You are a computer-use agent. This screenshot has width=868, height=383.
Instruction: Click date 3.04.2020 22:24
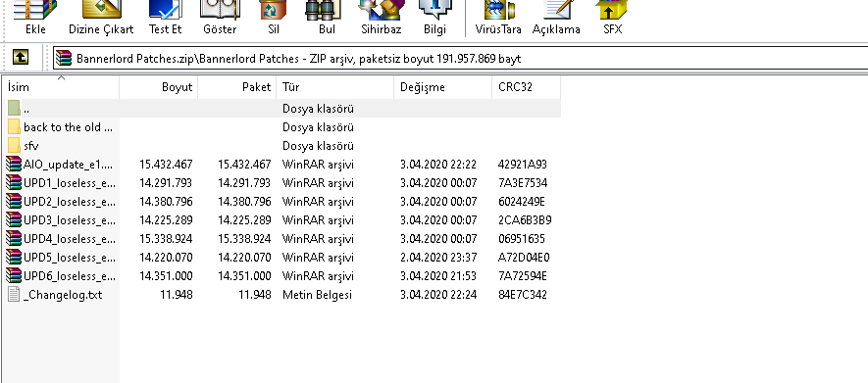pyautogui.click(x=437, y=295)
